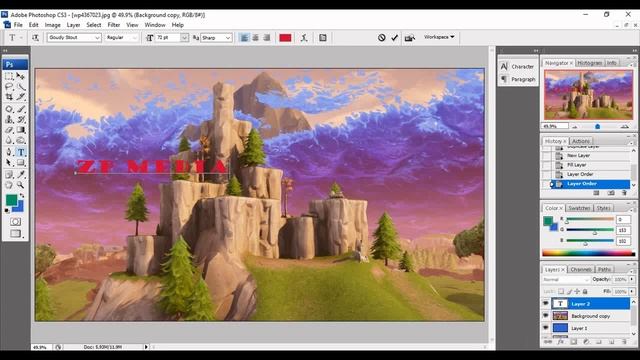Image resolution: width=640 pixels, height=360 pixels.
Task: Select the Slice tool
Action: coord(21,97)
